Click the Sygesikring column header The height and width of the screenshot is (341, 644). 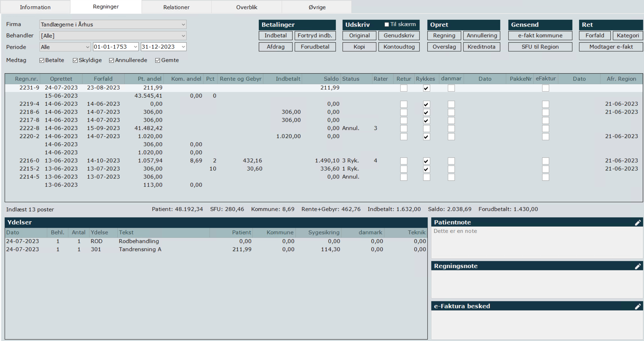click(318, 232)
